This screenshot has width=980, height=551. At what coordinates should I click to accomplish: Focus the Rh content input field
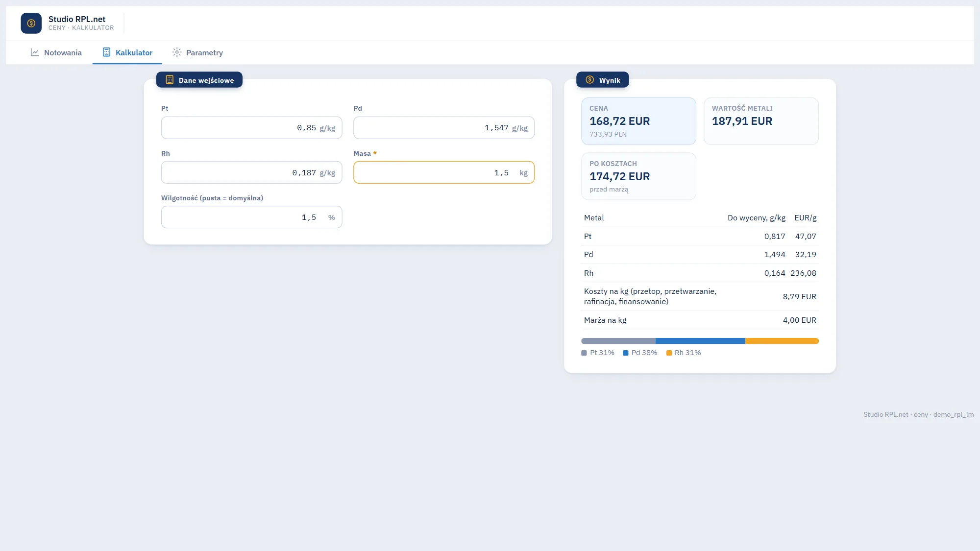251,173
